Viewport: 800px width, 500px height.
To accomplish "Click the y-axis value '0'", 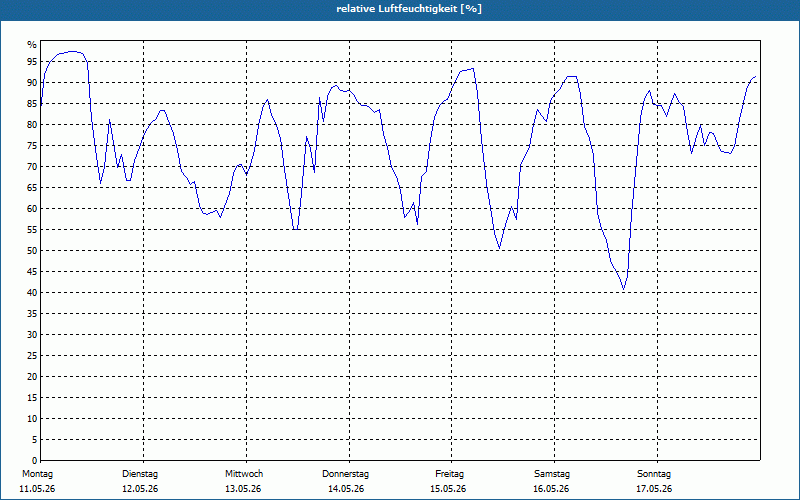I will [x=34, y=461].
